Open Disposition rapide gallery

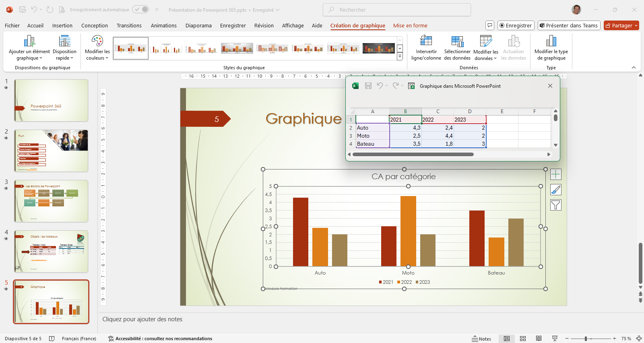point(64,48)
